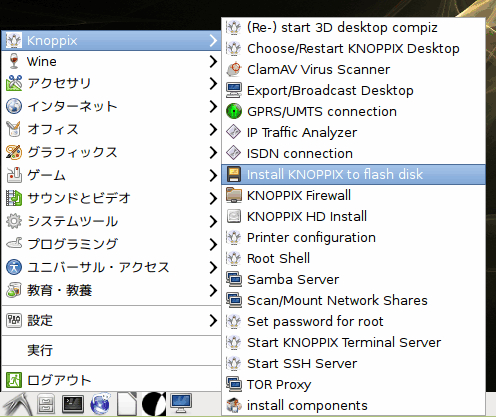Expand the 設定 submenu arrow
The height and width of the screenshot is (417, 496).
[x=213, y=321]
